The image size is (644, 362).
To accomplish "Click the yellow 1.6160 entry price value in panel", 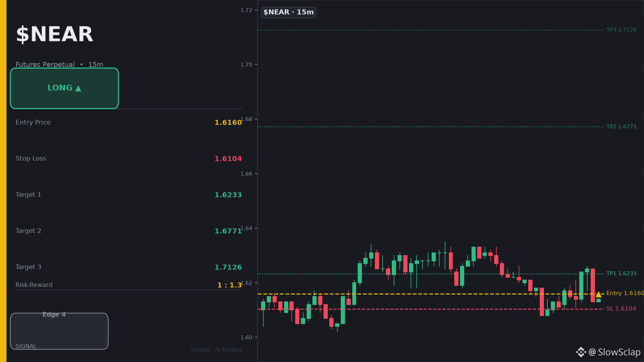I will coord(228,123).
